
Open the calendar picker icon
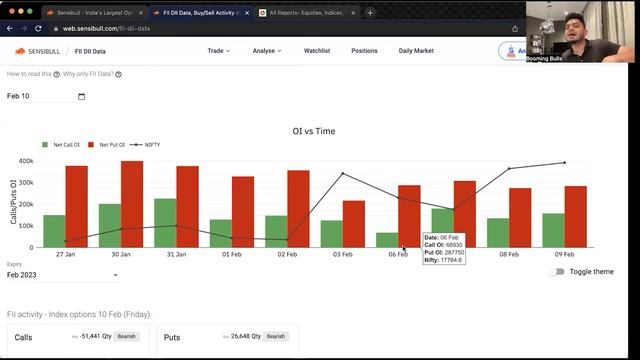click(x=81, y=96)
